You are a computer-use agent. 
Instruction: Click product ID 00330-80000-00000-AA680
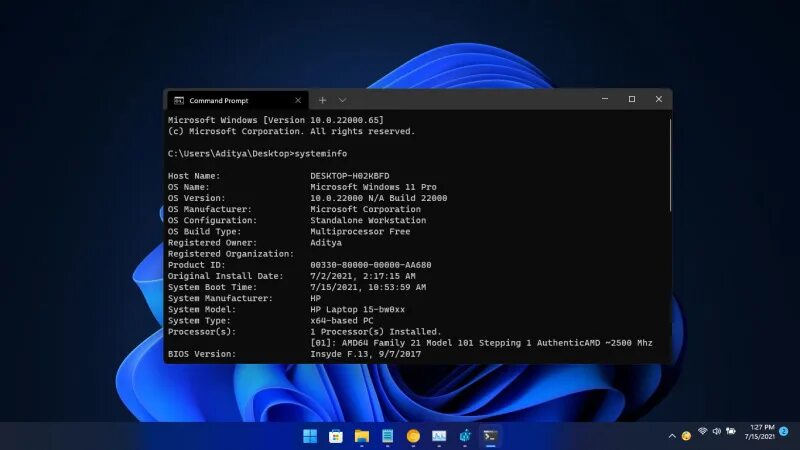[x=370, y=265]
